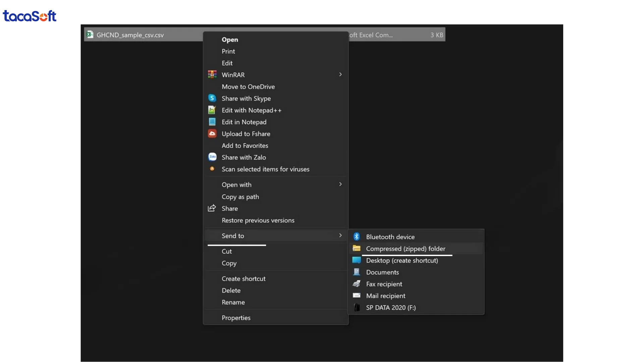The width and height of the screenshot is (644, 362).
Task: Choose Desktop (create shortcut)
Action: 416,260
